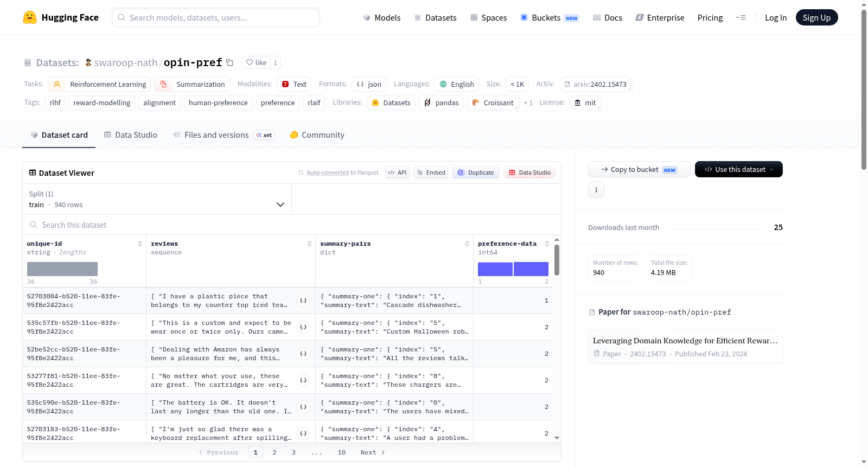Click the Reinforcement Learning task tag
The image size is (868, 467).
pyautogui.click(x=100, y=84)
